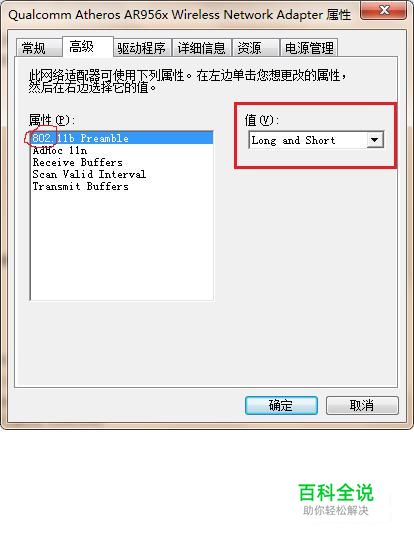Click the dialog title bar text
Image resolution: width=414 pixels, height=547 pixels.
(180, 15)
